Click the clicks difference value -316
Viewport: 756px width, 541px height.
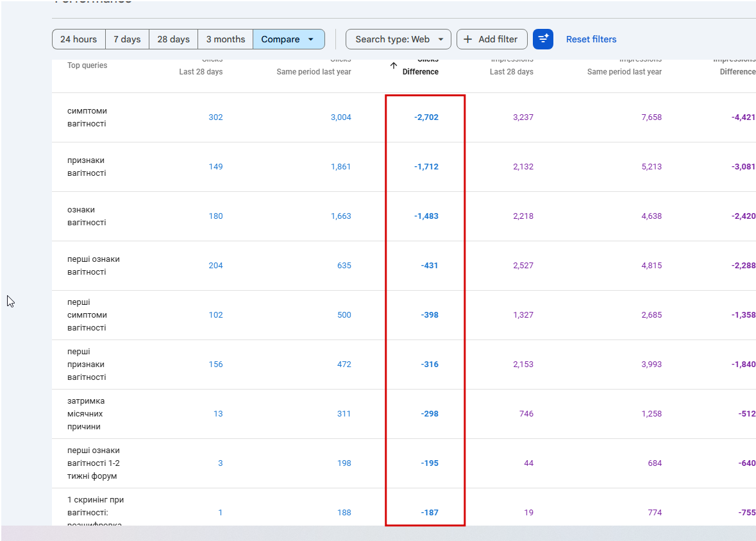click(429, 365)
